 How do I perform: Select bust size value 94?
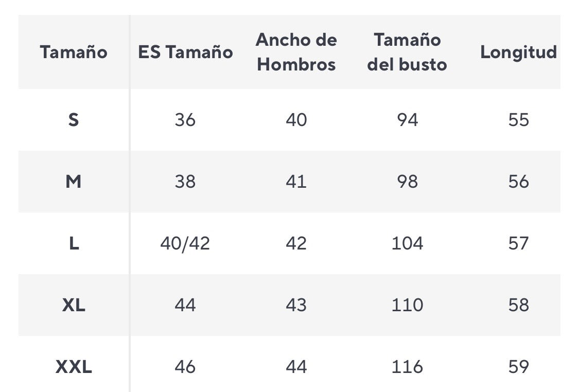click(407, 120)
